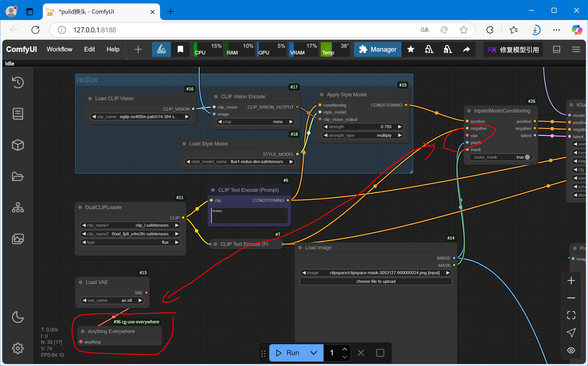Open the Edit menu
Viewport: 588px width, 366px height.
pyautogui.click(x=89, y=49)
